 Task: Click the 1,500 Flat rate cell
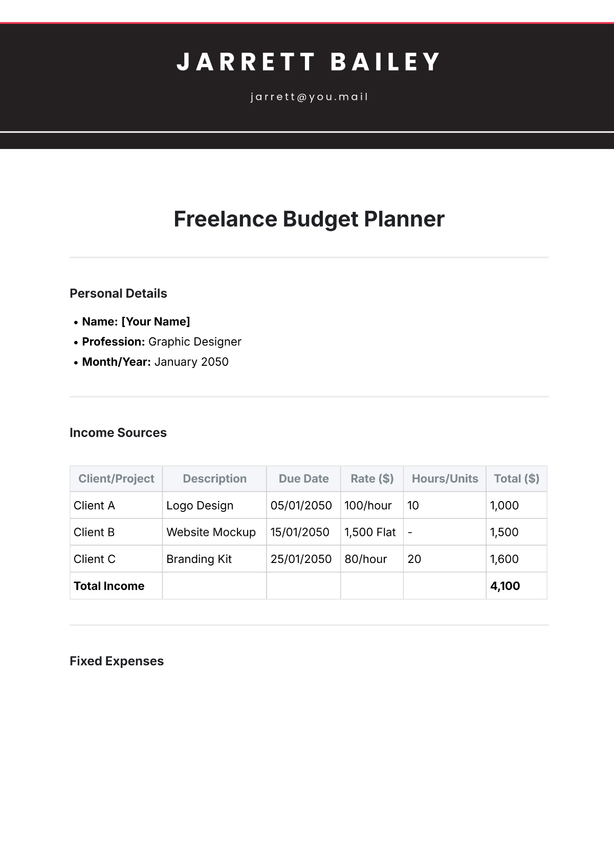coord(370,532)
